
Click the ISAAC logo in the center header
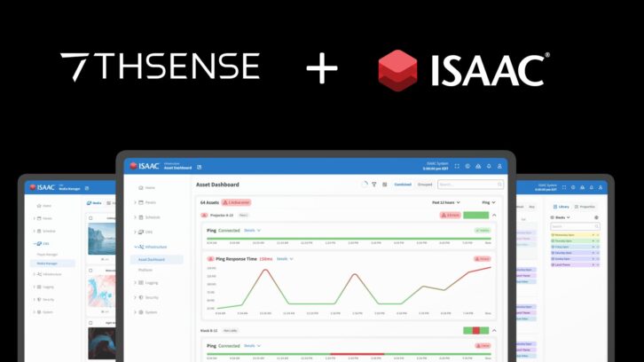coord(145,166)
